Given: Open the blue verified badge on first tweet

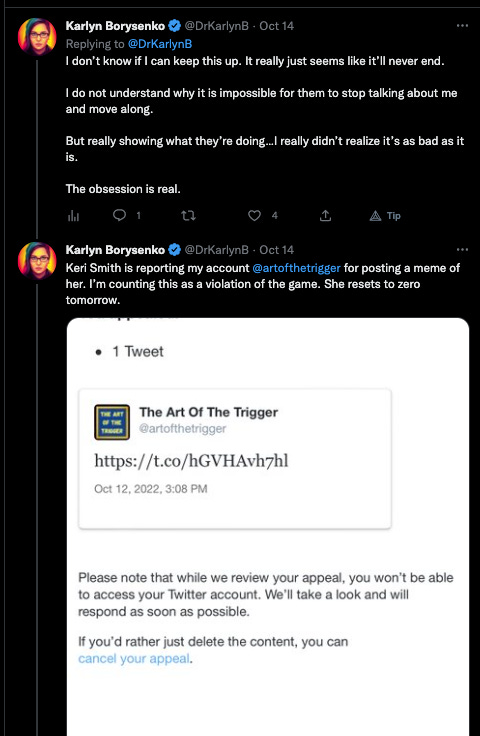Looking at the screenshot, I should pos(175,26).
